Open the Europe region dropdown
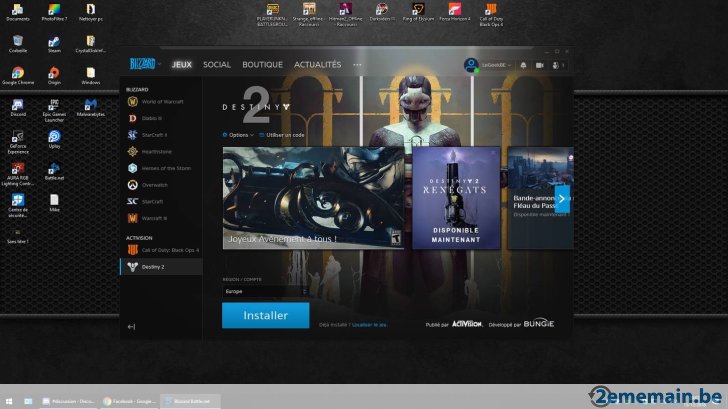 click(x=265, y=292)
